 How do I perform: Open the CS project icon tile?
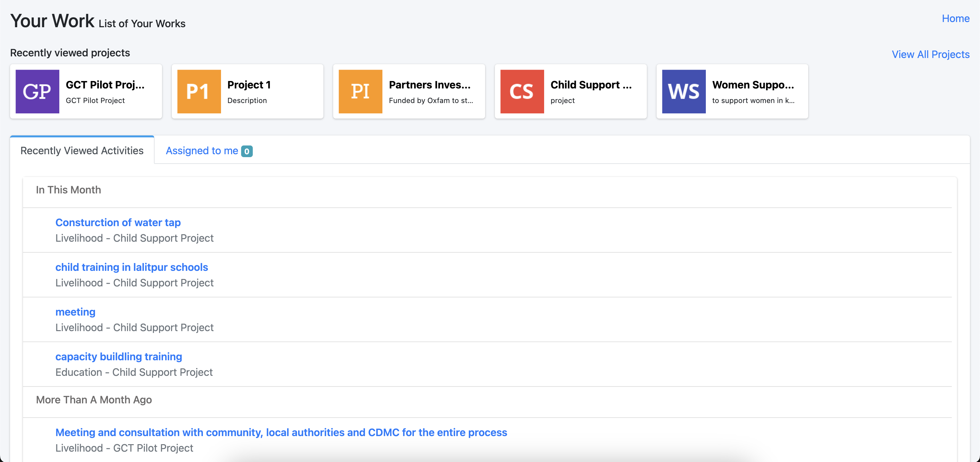click(522, 91)
